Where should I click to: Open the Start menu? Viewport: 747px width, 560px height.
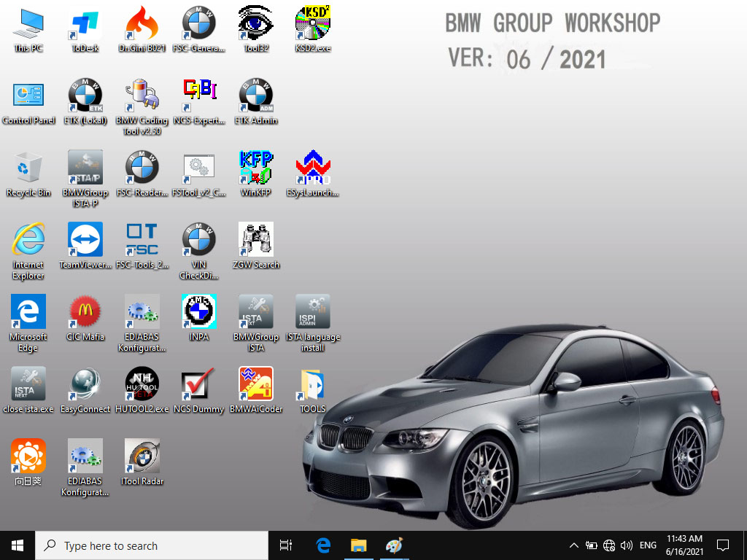pyautogui.click(x=15, y=545)
